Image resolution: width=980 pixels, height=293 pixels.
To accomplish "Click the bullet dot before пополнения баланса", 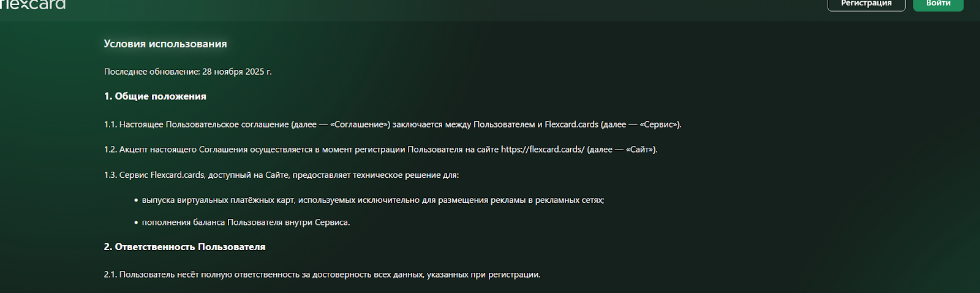I will click(136, 223).
